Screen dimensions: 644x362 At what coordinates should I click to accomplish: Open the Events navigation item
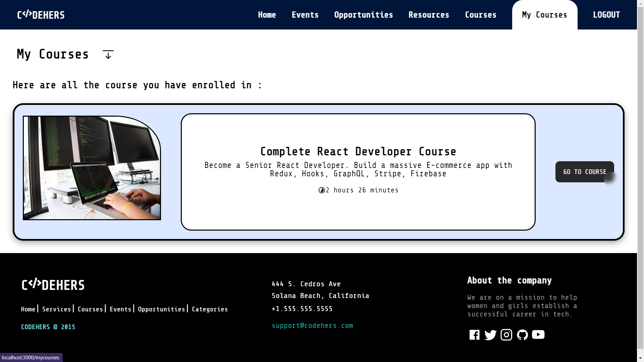[x=305, y=15]
